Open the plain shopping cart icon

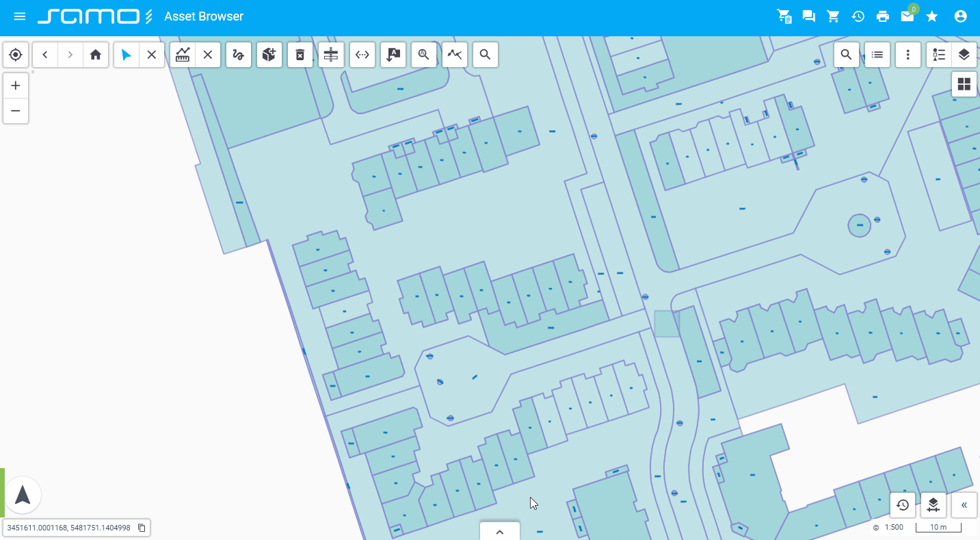click(833, 16)
